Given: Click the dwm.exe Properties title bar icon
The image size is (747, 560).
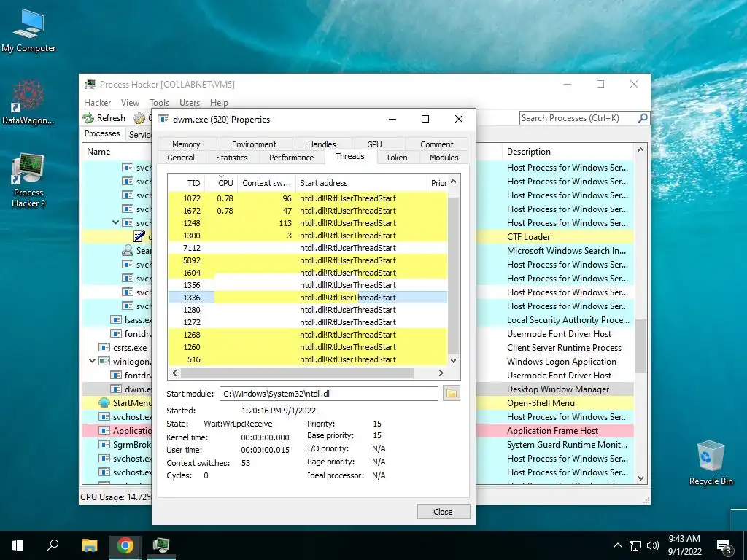Looking at the screenshot, I should click(163, 119).
